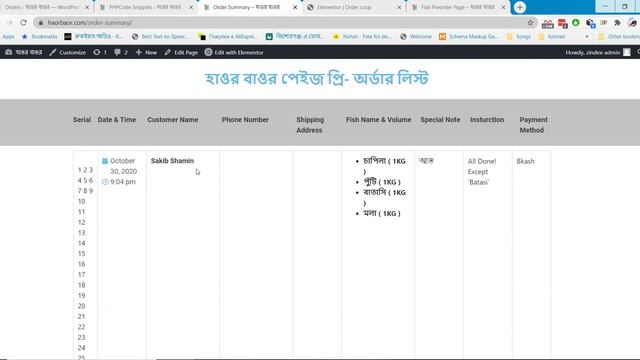This screenshot has height=360, width=640.
Task: Open Schema Markup Ge... bookmark
Action: click(x=469, y=37)
